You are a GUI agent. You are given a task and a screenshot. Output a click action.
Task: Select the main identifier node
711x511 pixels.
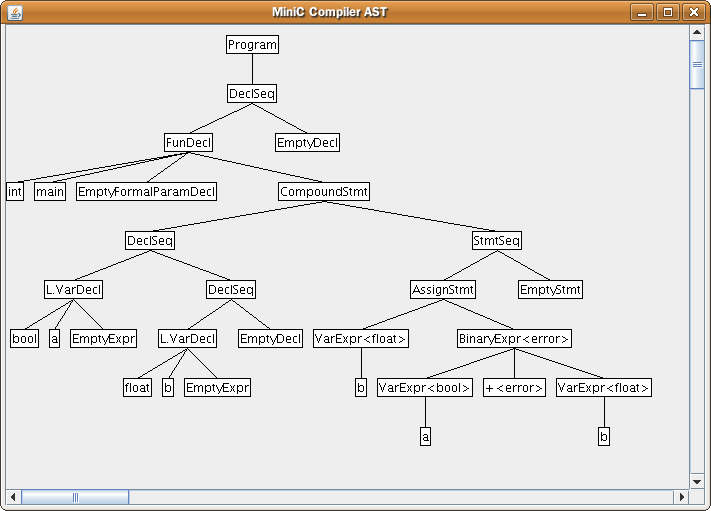[50, 192]
